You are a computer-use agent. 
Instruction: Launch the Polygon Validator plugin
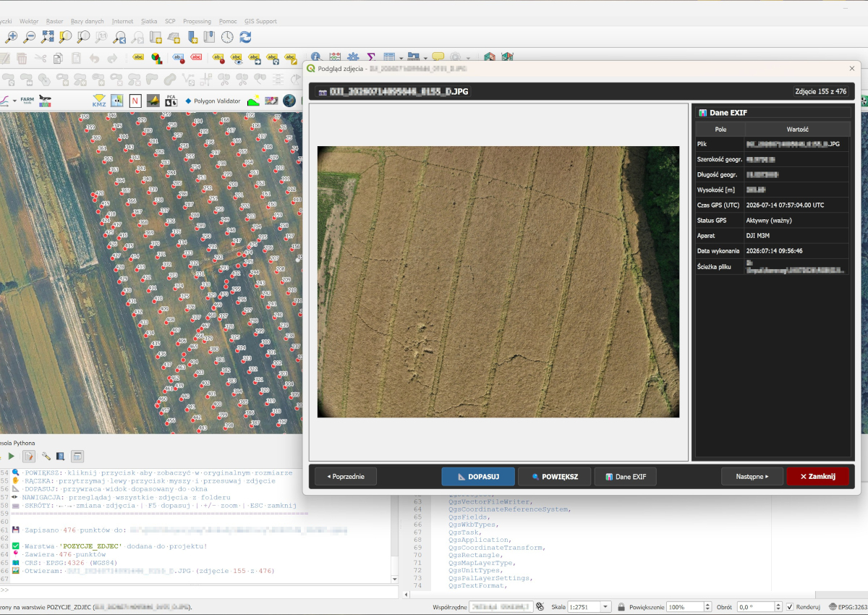(x=213, y=101)
